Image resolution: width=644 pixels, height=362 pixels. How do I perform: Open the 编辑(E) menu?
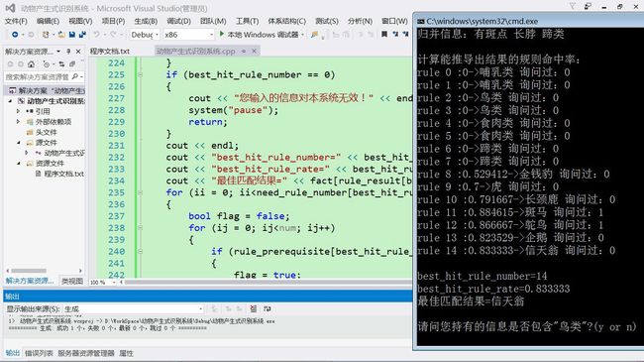(49, 21)
